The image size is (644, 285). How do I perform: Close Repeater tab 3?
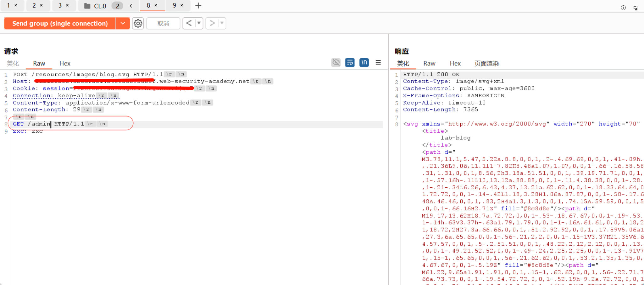coord(67,5)
